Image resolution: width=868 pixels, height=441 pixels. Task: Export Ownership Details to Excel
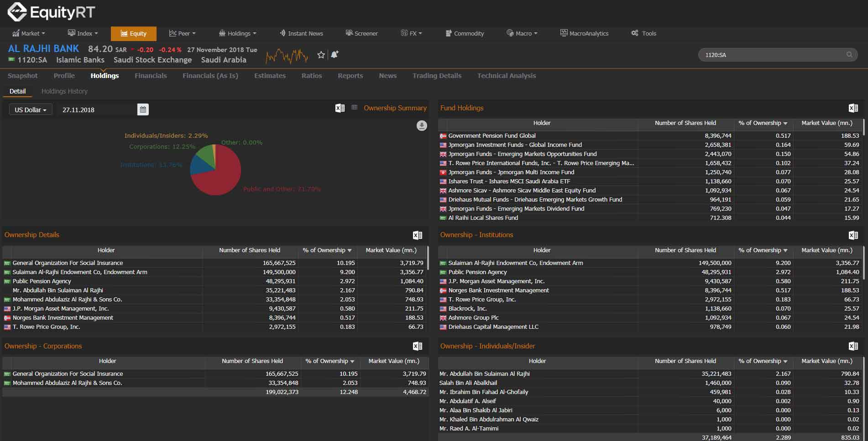click(417, 235)
